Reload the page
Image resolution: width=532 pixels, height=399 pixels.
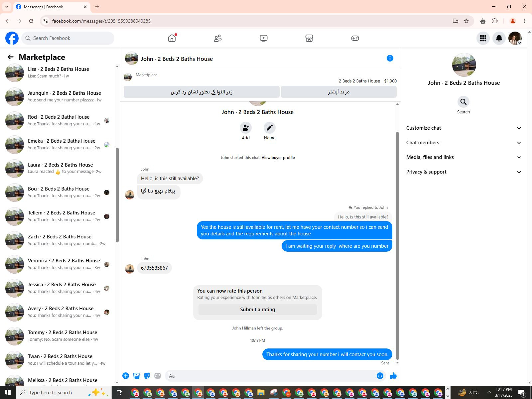pyautogui.click(x=31, y=21)
